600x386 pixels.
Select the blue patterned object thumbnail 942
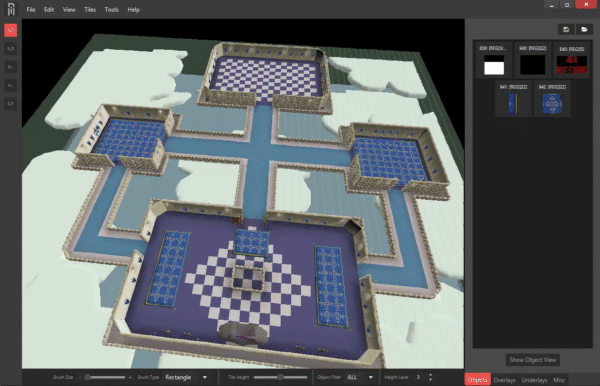tap(552, 99)
